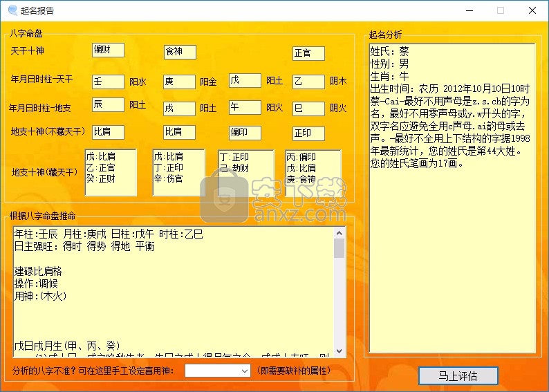The image size is (549, 392).
Task: Click the 戊 day stem field
Action: coord(245,80)
